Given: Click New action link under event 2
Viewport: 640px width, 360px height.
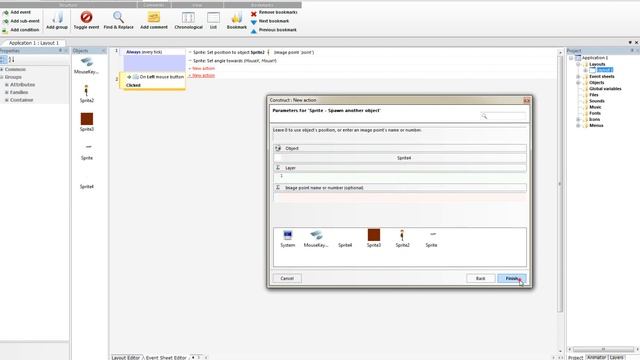Looking at the screenshot, I should click(x=203, y=76).
